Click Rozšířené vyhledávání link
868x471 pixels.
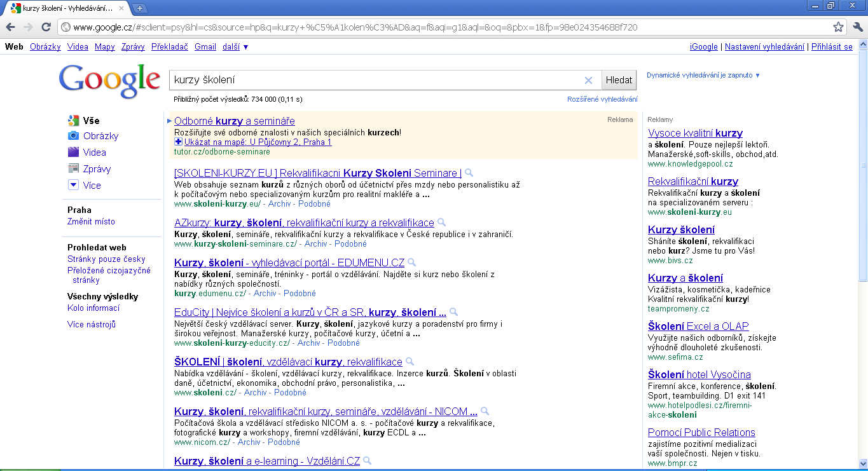point(602,99)
